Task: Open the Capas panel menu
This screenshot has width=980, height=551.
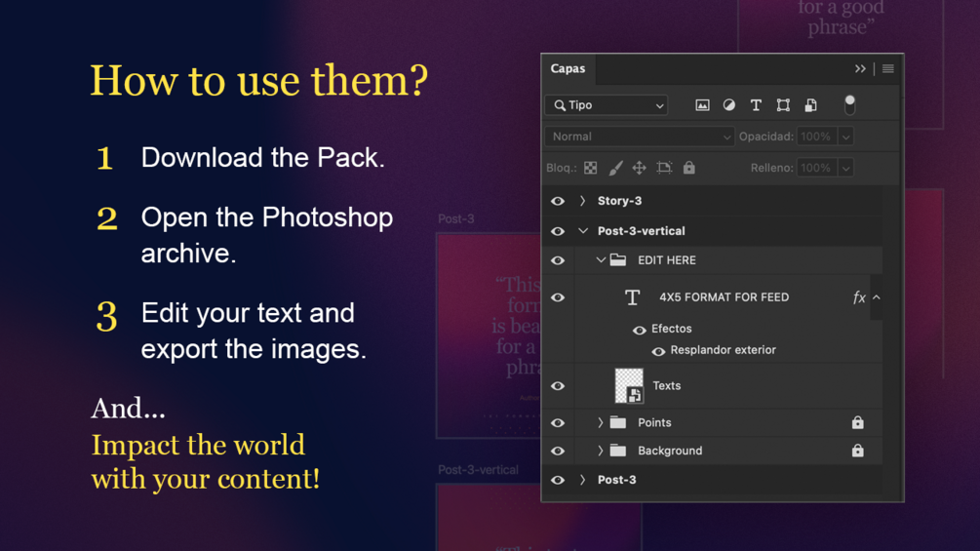Action: [x=887, y=68]
